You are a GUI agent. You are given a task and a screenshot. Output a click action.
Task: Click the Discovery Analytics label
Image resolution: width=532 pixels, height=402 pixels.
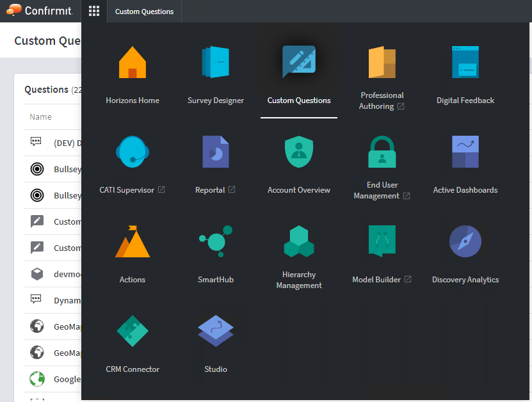(x=465, y=280)
